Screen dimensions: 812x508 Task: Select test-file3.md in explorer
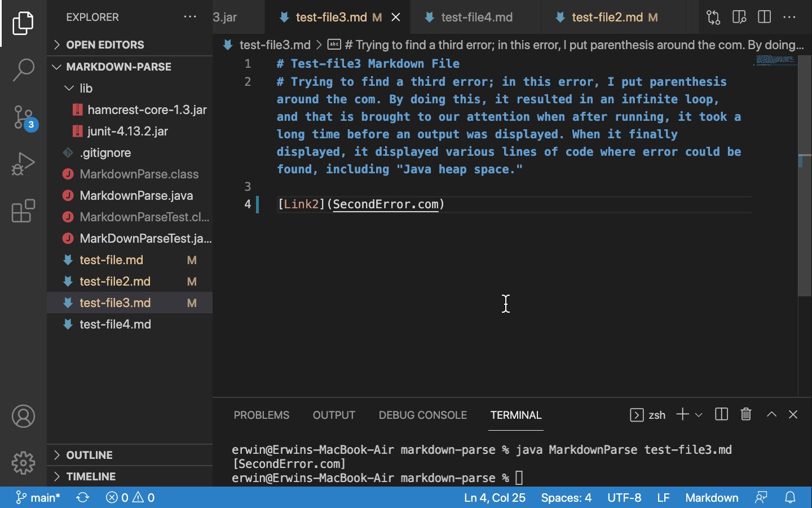pos(130,303)
